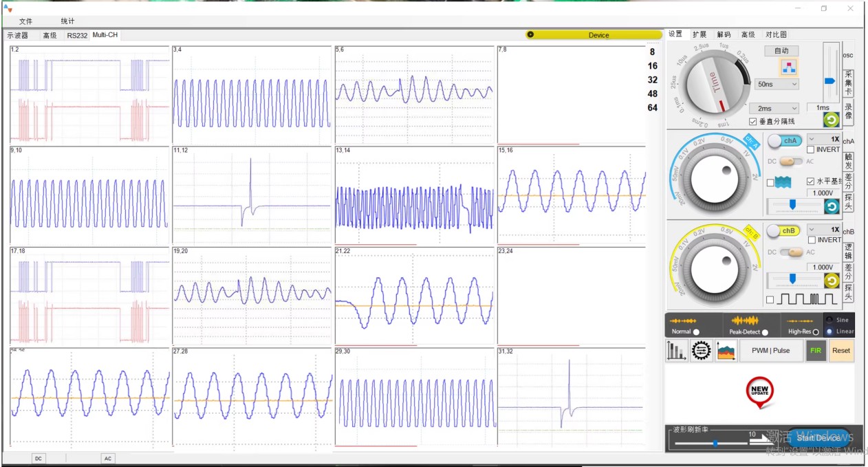Click the teal reset icon in chA section

click(x=832, y=206)
